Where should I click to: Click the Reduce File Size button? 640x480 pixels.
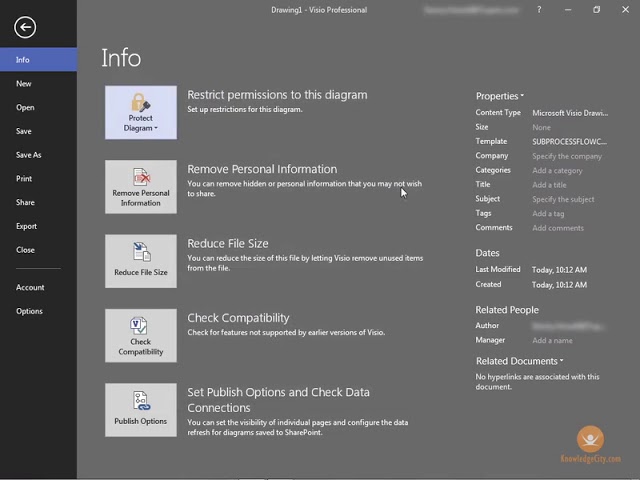(x=141, y=261)
